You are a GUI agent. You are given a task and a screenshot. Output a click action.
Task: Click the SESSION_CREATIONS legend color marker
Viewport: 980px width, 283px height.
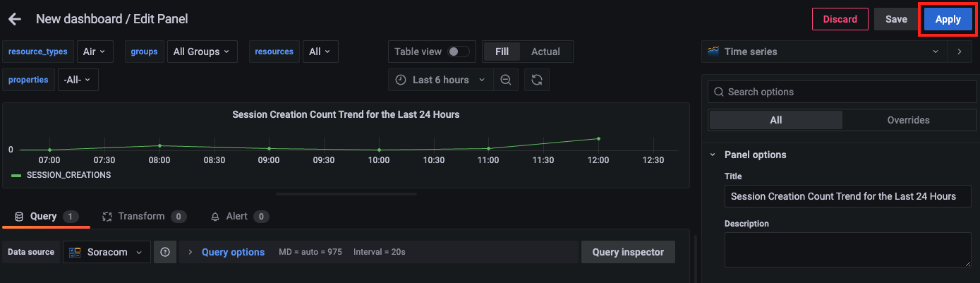pyautogui.click(x=16, y=175)
